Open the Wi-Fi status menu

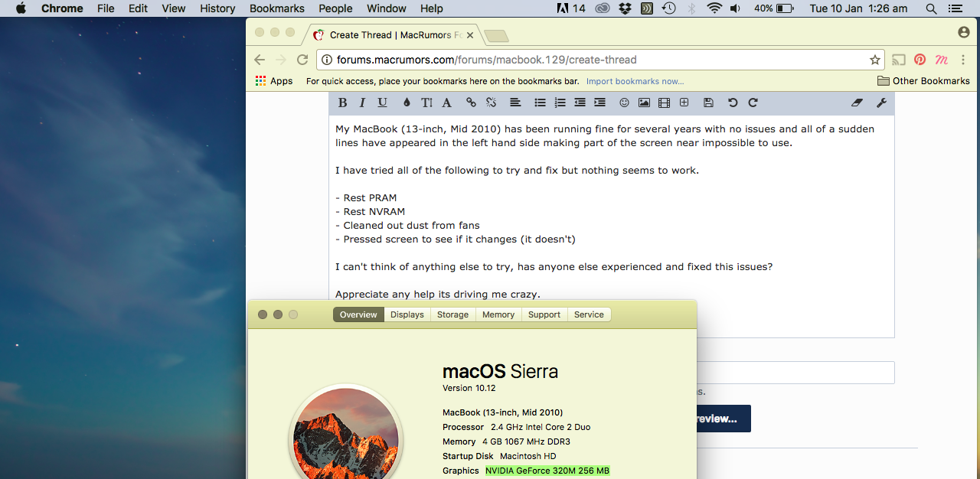[x=714, y=8]
